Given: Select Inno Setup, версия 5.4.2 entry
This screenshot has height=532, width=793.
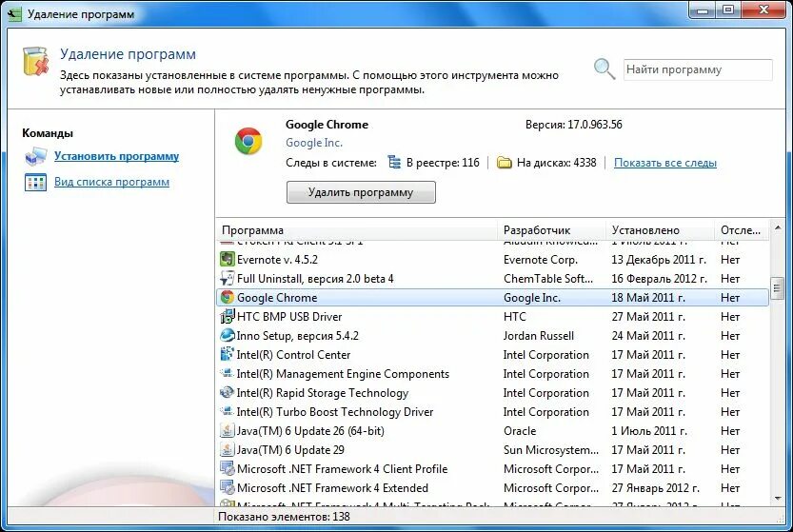Looking at the screenshot, I should 492,335.
